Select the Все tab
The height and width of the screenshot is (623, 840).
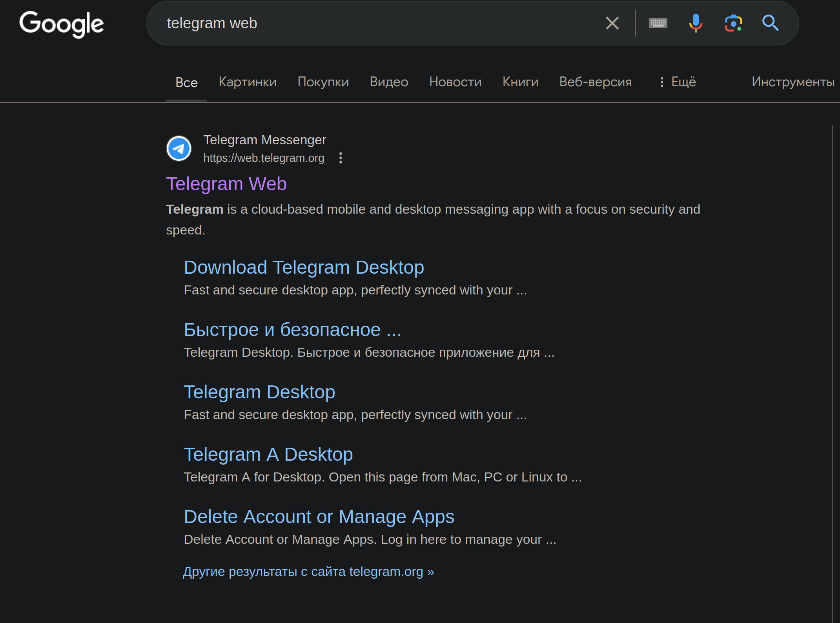pyautogui.click(x=186, y=82)
